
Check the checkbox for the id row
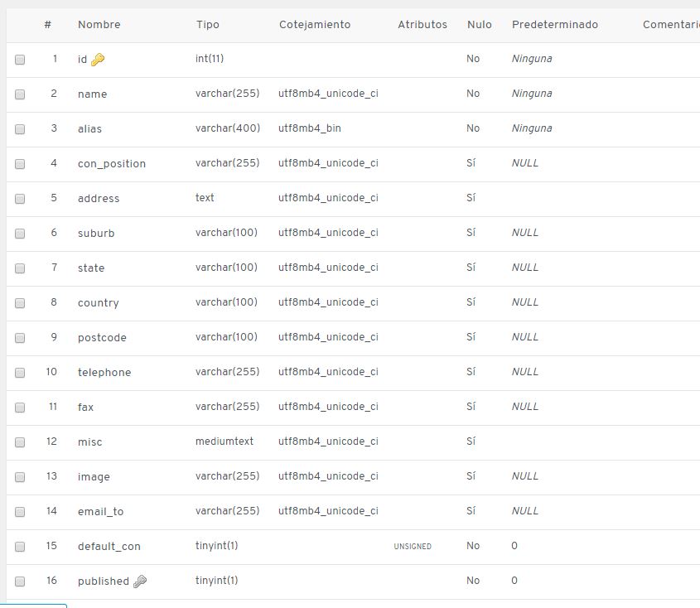click(x=20, y=60)
